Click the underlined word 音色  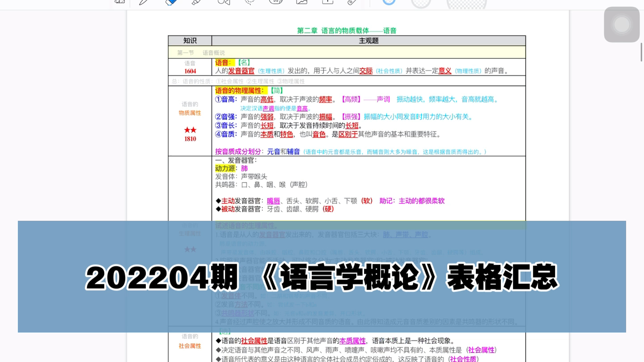click(319, 134)
